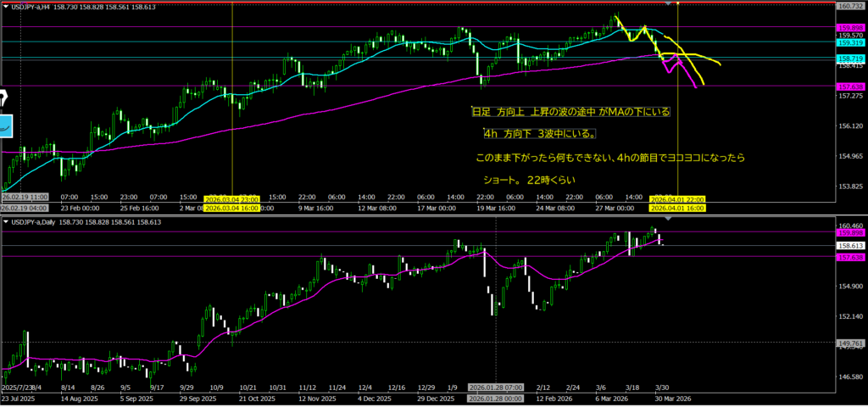This screenshot has height=407, width=868.
Task: Click the 157.638 magenta price label on H4
Action: [x=849, y=86]
